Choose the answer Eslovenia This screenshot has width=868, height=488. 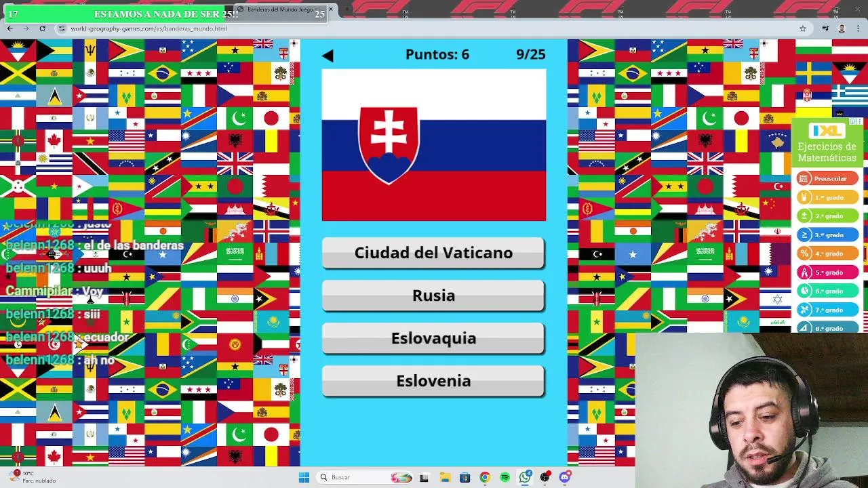pyautogui.click(x=433, y=381)
